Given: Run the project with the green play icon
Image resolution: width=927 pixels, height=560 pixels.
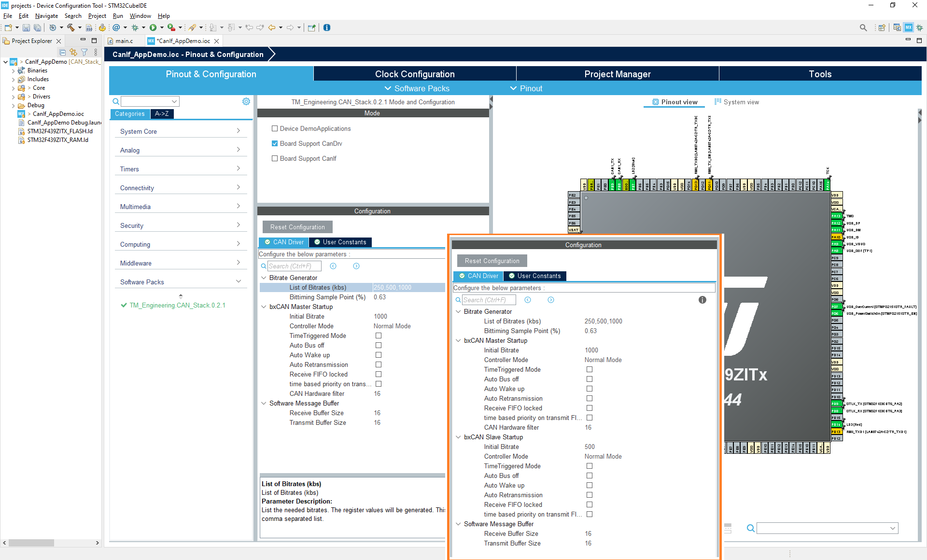Looking at the screenshot, I should (153, 28).
